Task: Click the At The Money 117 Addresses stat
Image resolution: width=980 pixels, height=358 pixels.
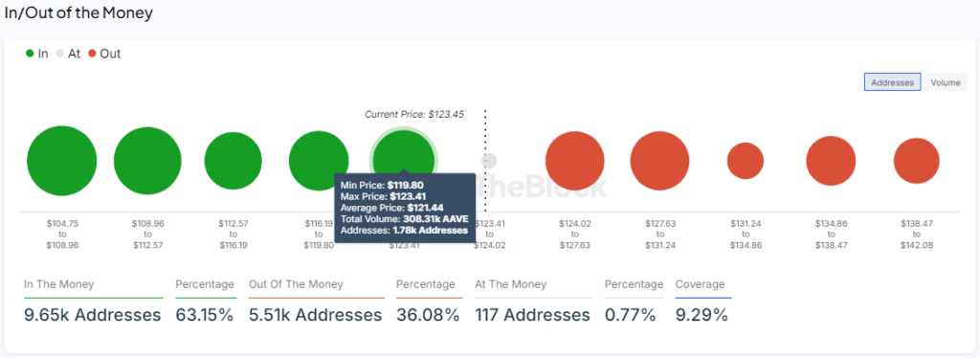Action: pyautogui.click(x=532, y=315)
